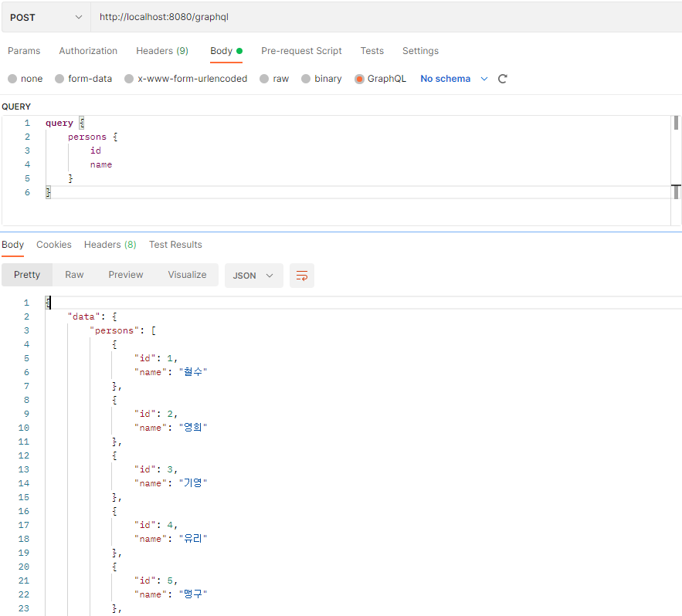Click the "persons" key in response
This screenshot has width=682, height=616.
pyautogui.click(x=114, y=331)
